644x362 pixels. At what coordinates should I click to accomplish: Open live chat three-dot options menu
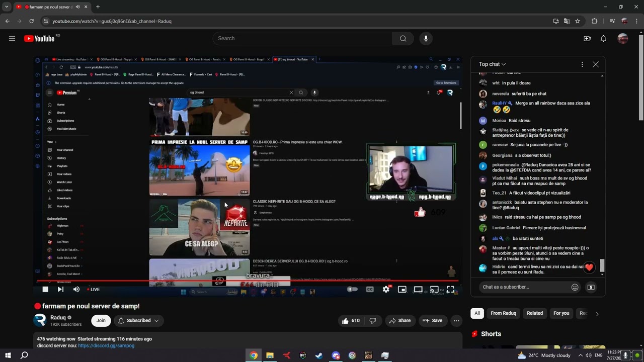tap(582, 64)
